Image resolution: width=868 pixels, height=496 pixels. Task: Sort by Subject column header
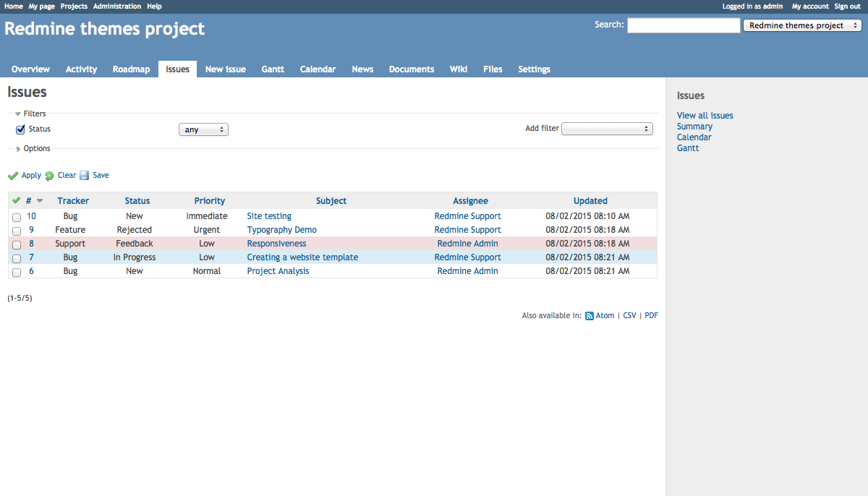tap(331, 201)
